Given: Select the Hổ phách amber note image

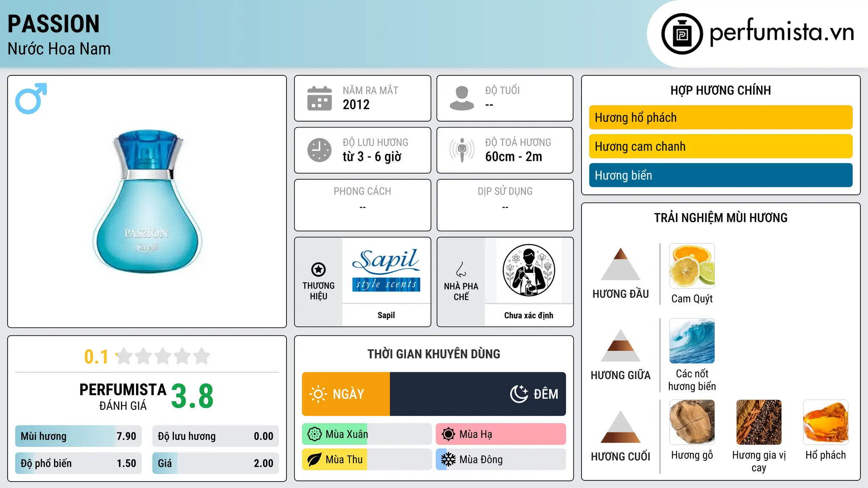Looking at the screenshot, I should click(826, 422).
